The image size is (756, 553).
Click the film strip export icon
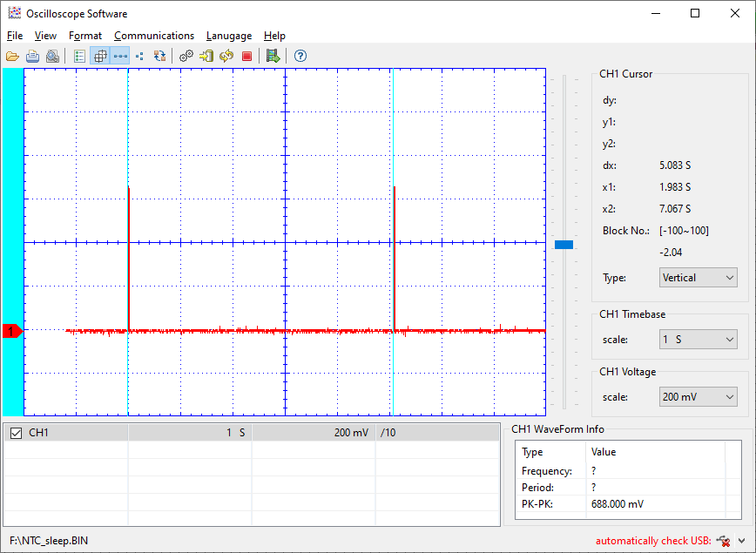[x=273, y=57]
